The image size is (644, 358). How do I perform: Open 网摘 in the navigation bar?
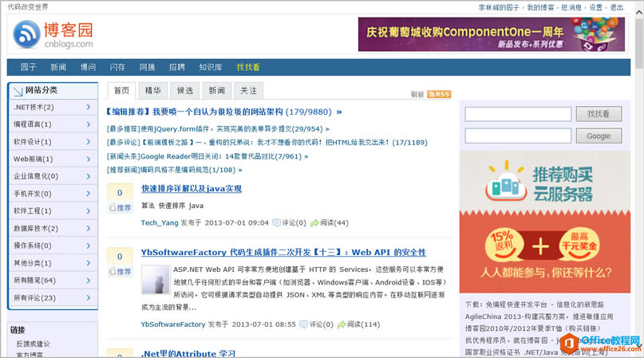[x=147, y=67]
